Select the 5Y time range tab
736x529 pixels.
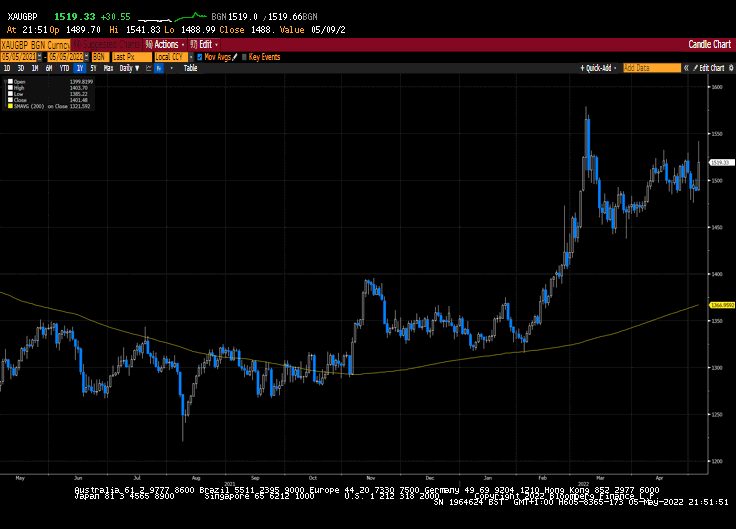point(93,68)
